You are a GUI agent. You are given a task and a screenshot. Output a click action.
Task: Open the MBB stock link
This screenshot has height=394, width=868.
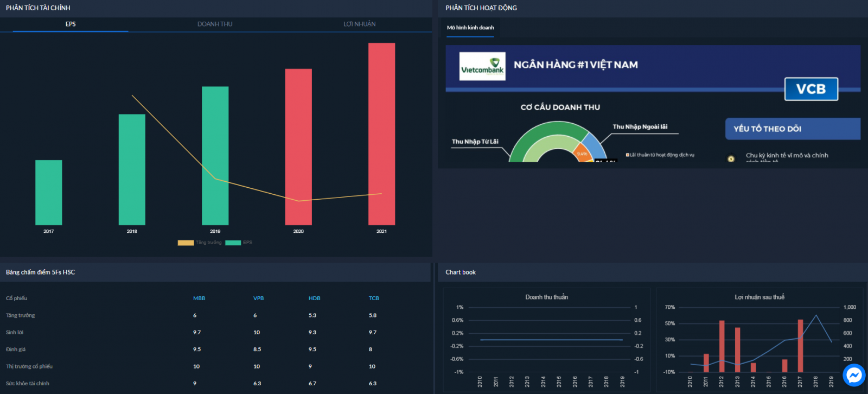click(x=199, y=298)
